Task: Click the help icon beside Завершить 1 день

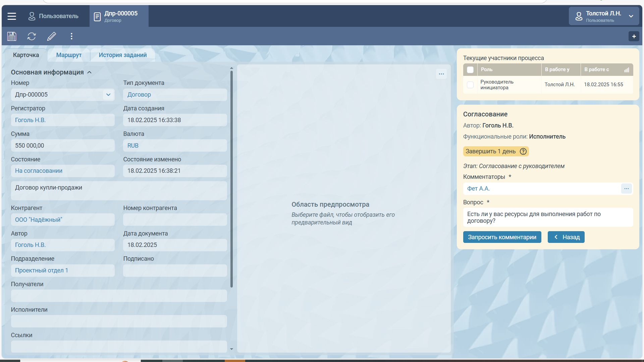Action: 523,151
